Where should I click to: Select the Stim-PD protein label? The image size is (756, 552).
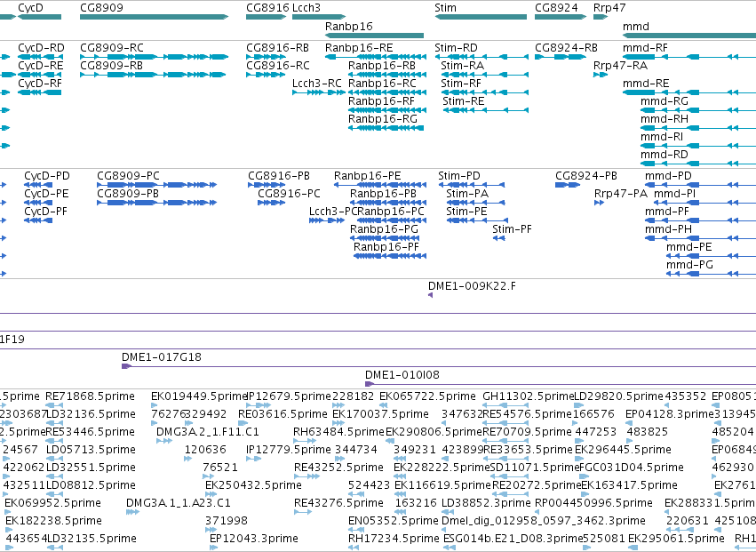click(459, 176)
